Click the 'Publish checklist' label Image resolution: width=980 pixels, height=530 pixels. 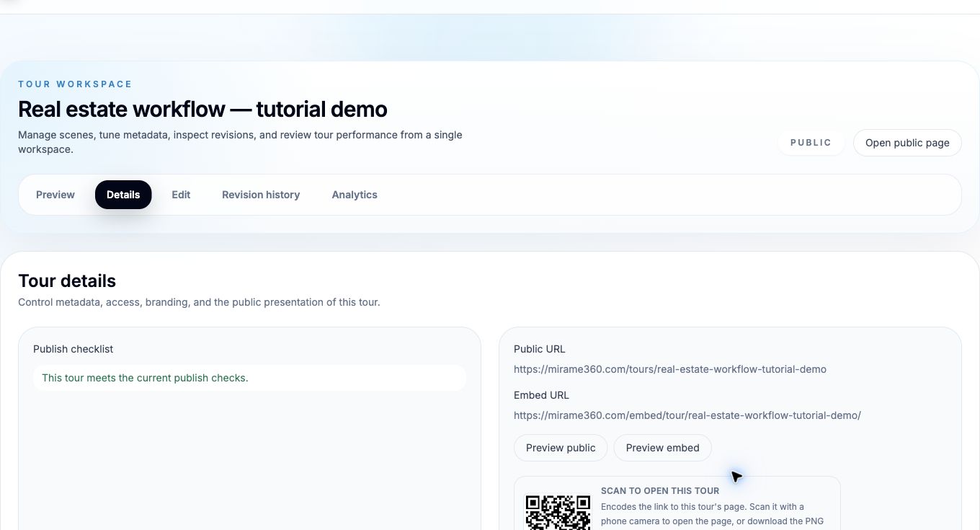pos(73,349)
